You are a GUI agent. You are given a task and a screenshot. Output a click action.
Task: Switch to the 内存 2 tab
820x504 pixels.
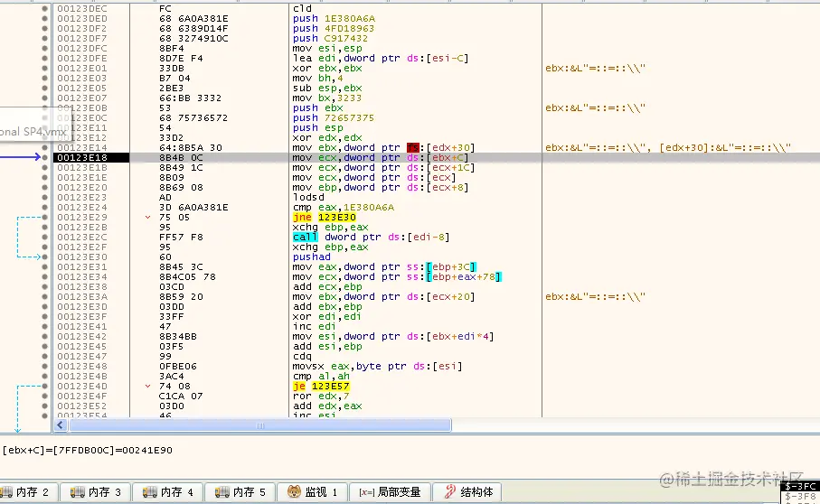pyautogui.click(x=26, y=492)
